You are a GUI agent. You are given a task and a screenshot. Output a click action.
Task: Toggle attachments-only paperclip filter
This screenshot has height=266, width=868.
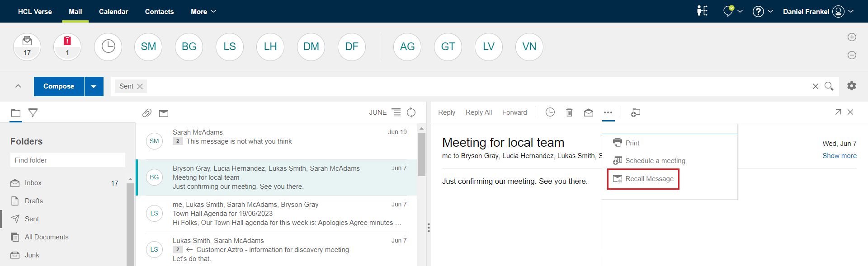[x=146, y=113]
